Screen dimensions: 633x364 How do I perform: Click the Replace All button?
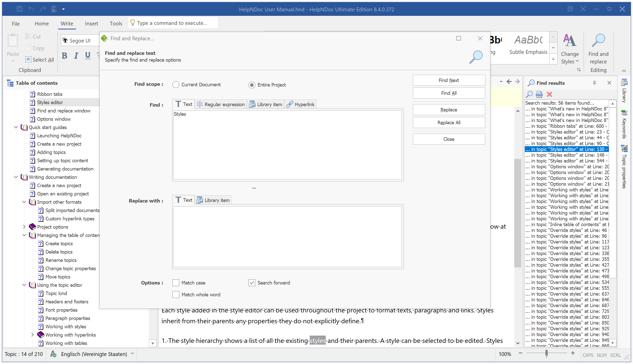(x=449, y=123)
